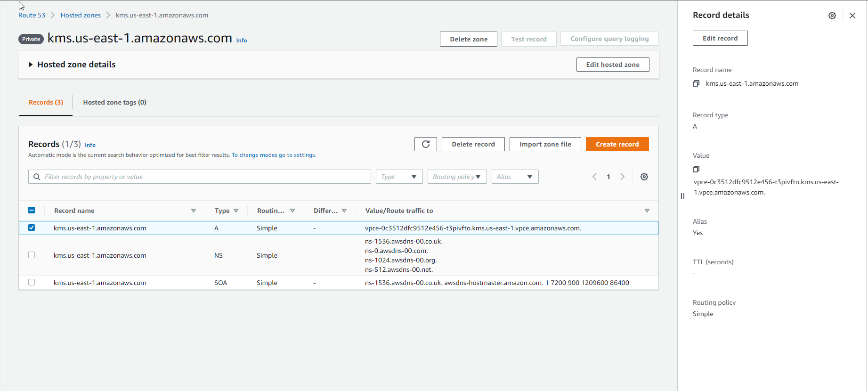Copy the record Value field
This screenshot has height=391, width=868.
pos(696,169)
